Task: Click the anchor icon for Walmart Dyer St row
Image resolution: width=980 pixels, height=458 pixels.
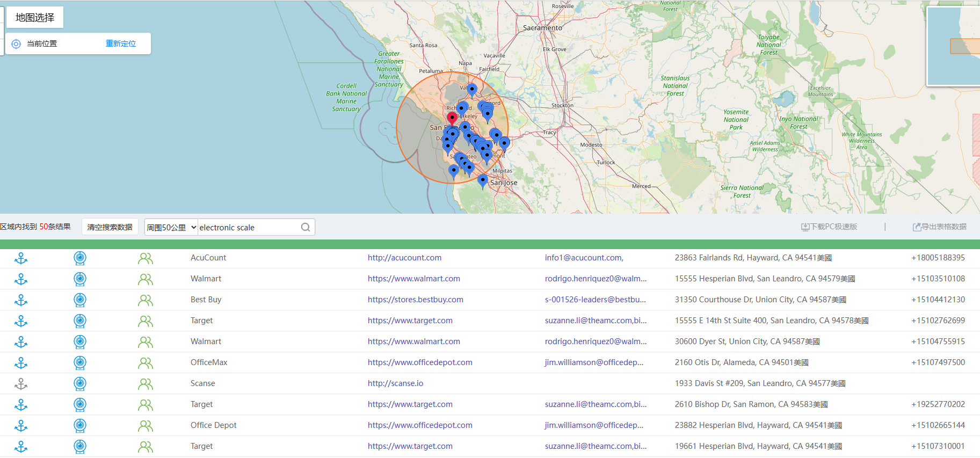Action: [21, 342]
